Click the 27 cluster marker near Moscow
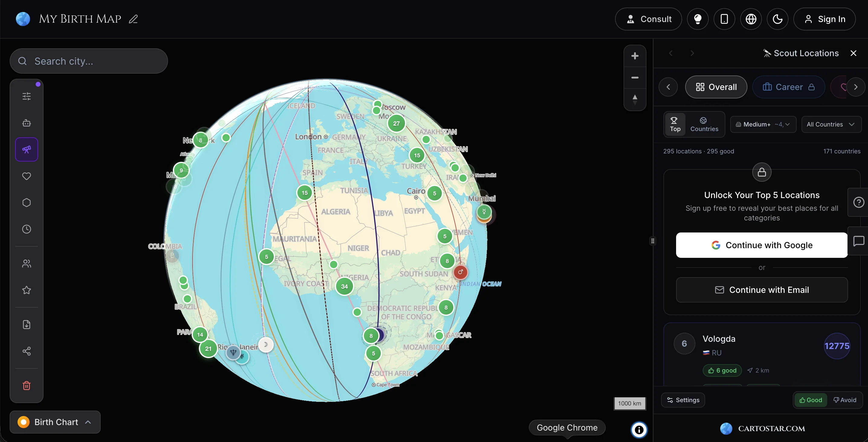The width and height of the screenshot is (868, 442). (396, 123)
